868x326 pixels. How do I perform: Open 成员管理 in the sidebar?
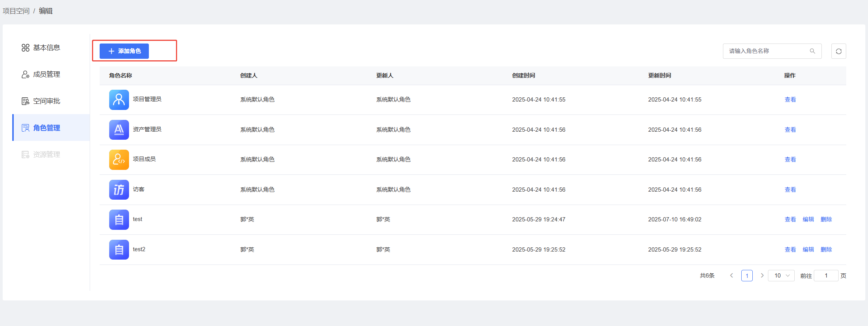(51, 74)
